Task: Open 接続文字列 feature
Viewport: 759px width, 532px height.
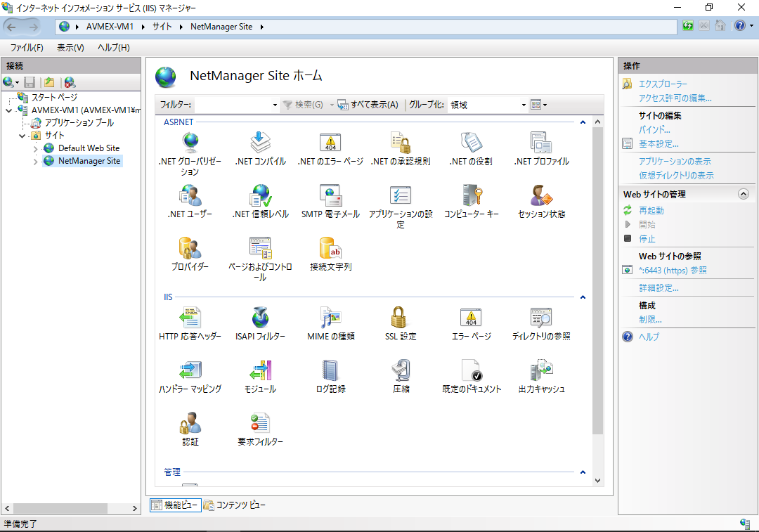Action: pyautogui.click(x=330, y=254)
